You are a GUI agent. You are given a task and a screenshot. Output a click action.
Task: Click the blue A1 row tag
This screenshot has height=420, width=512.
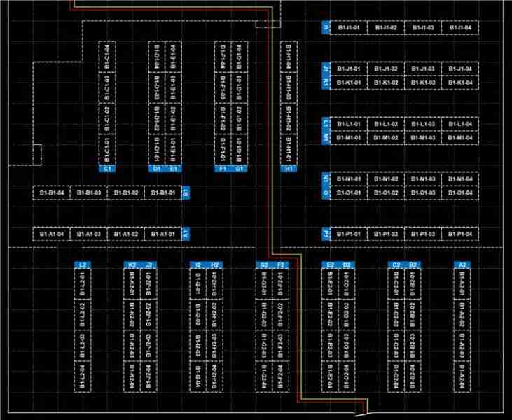tap(186, 234)
